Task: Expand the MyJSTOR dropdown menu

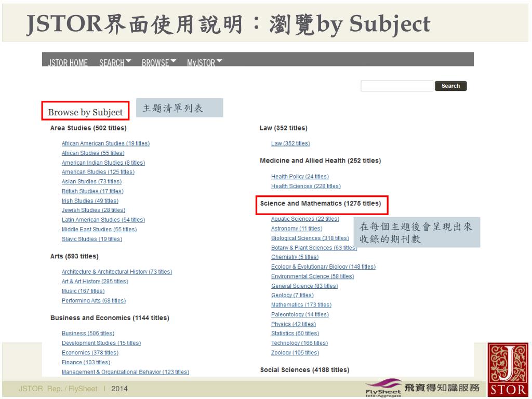Action: click(x=205, y=63)
